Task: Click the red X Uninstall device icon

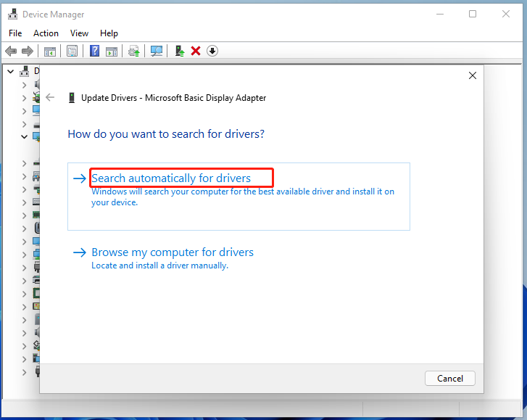Action: click(x=196, y=51)
